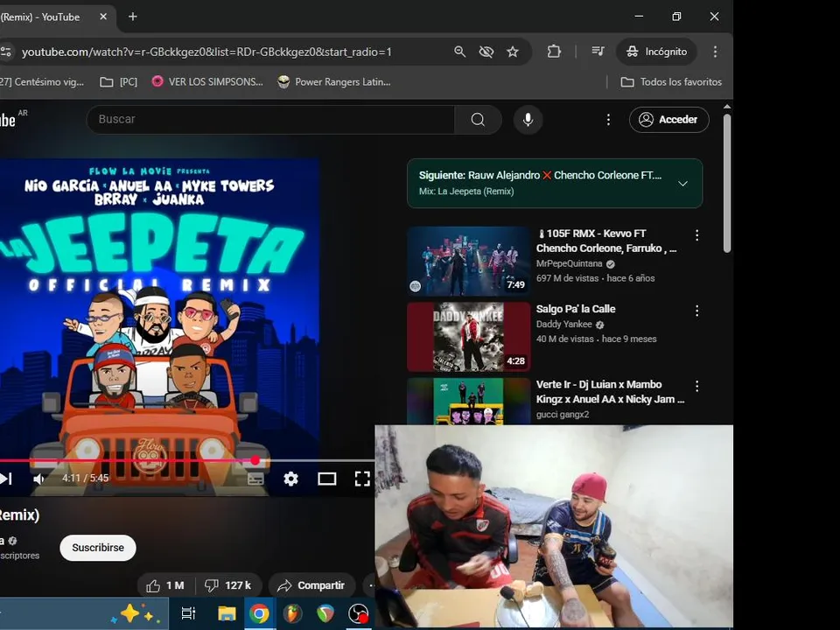
Task: Bookmark this page with the star icon
Action: pos(513,52)
